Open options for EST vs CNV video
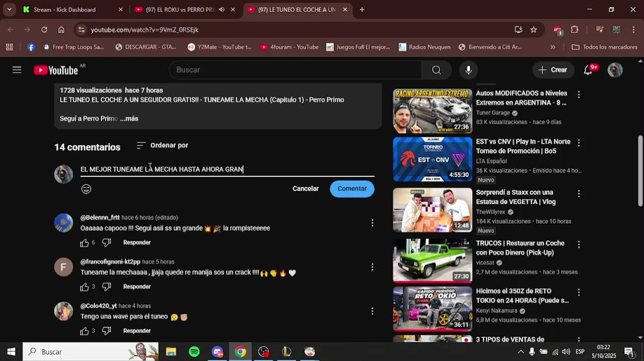The width and height of the screenshot is (644, 361). click(579, 143)
